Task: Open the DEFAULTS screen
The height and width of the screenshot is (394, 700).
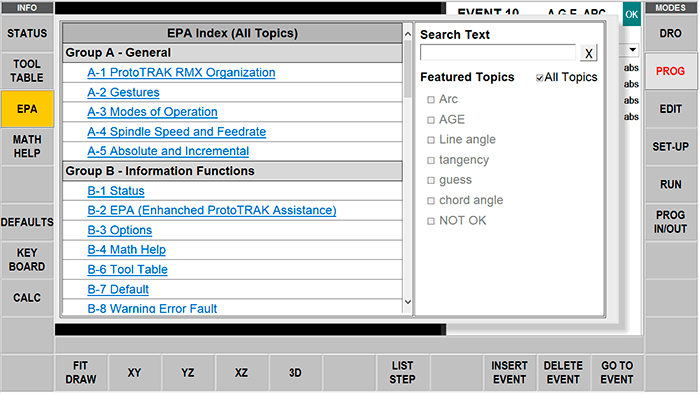Action: [27, 222]
